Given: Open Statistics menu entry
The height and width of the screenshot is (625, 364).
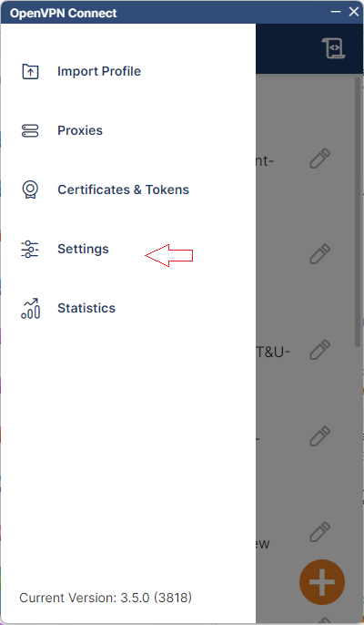Looking at the screenshot, I should click(86, 308).
